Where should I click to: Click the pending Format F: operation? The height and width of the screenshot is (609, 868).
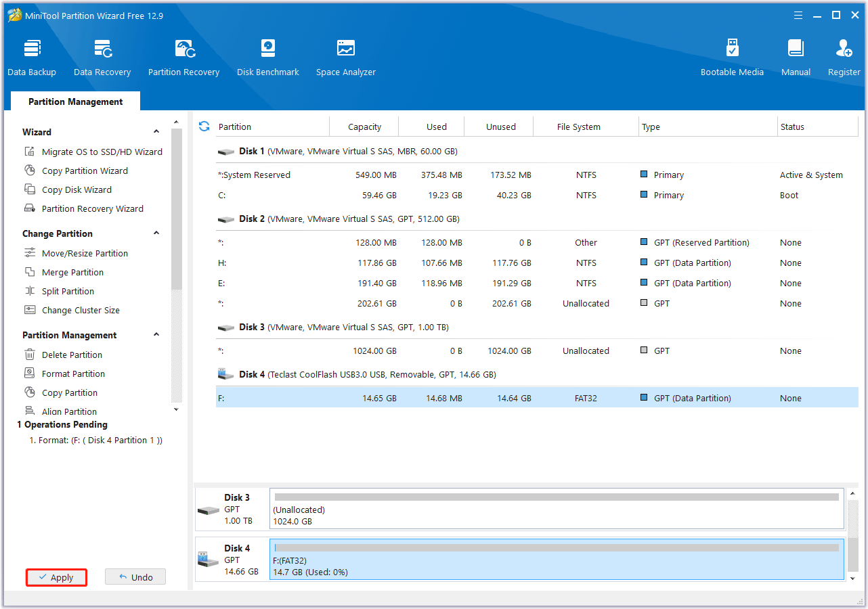(x=95, y=440)
